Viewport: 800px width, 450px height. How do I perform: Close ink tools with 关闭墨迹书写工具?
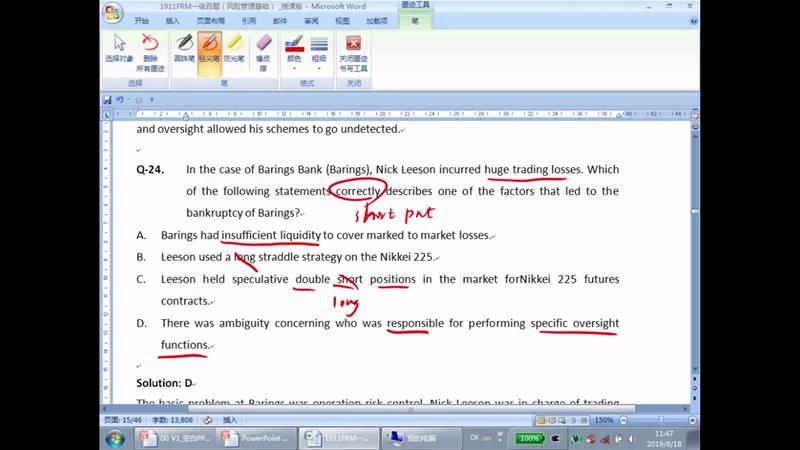pos(353,51)
